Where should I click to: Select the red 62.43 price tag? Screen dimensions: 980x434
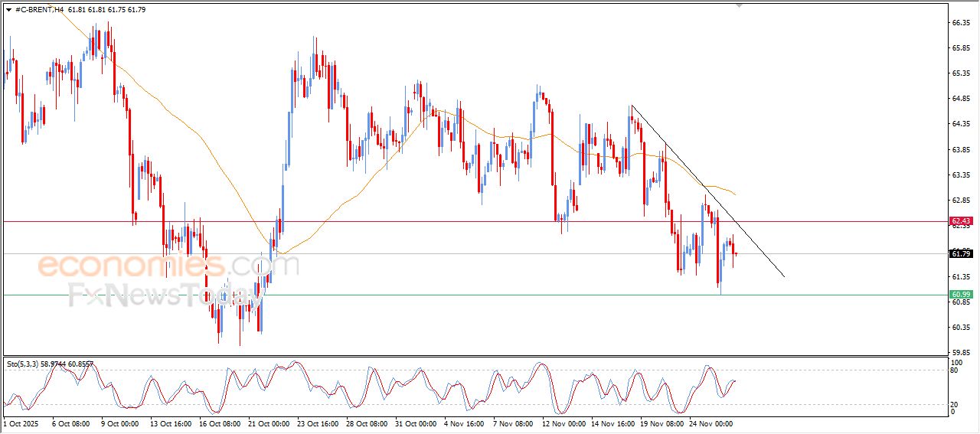961,221
